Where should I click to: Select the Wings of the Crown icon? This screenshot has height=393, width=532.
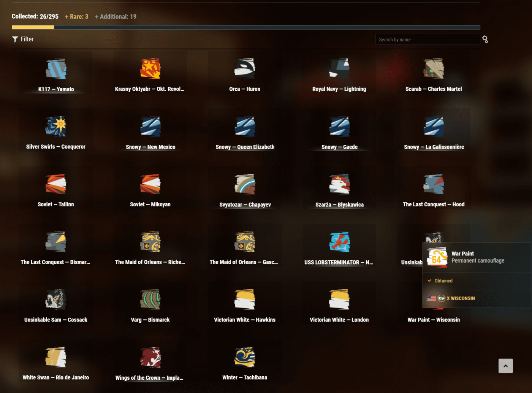[150, 358]
